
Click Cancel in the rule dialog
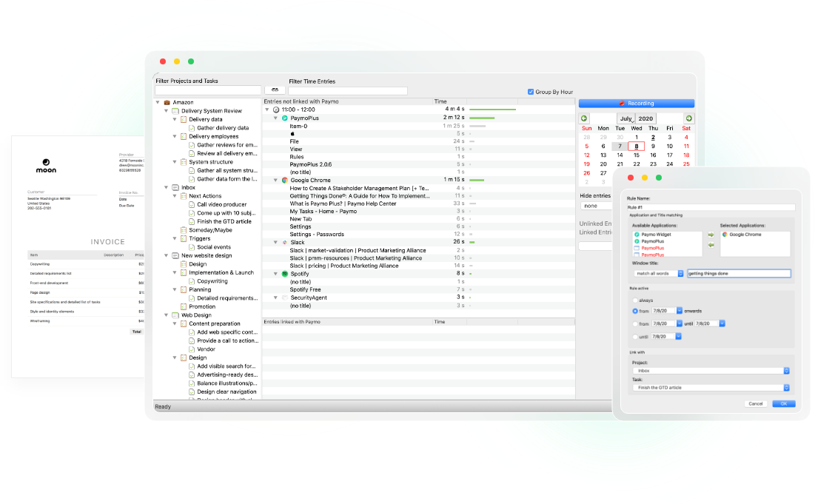755,404
